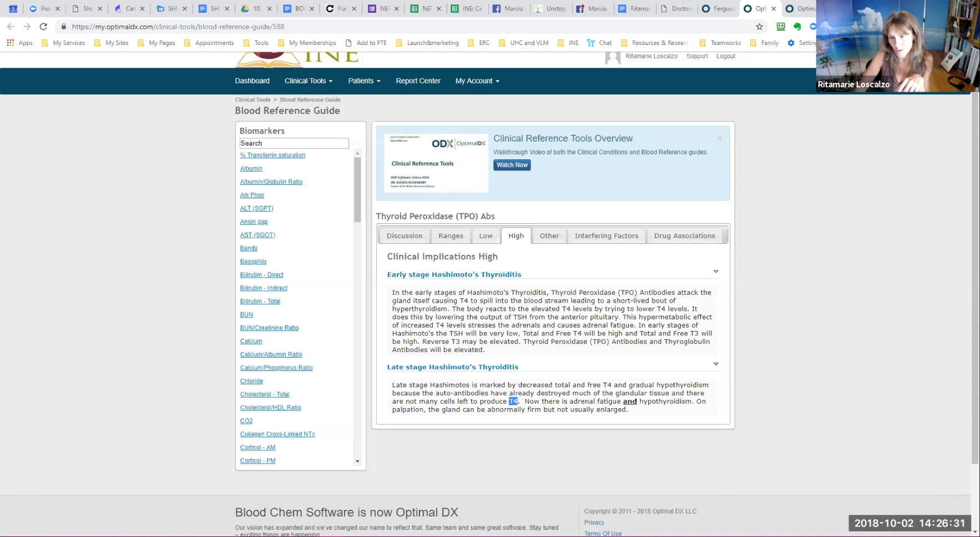
Task: Open the Calcium biomarker link
Action: pos(251,342)
